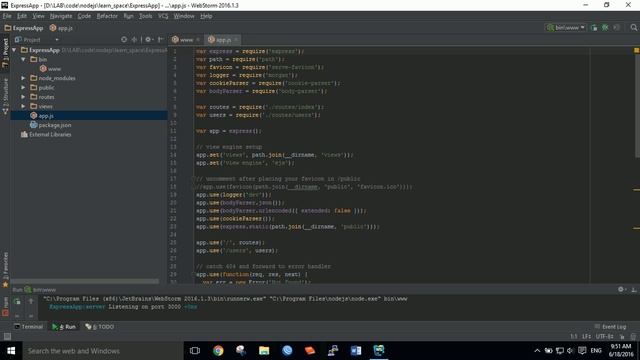Click Collapse All icon in Project panel
This screenshot has height=360, width=640.
pos(134,40)
